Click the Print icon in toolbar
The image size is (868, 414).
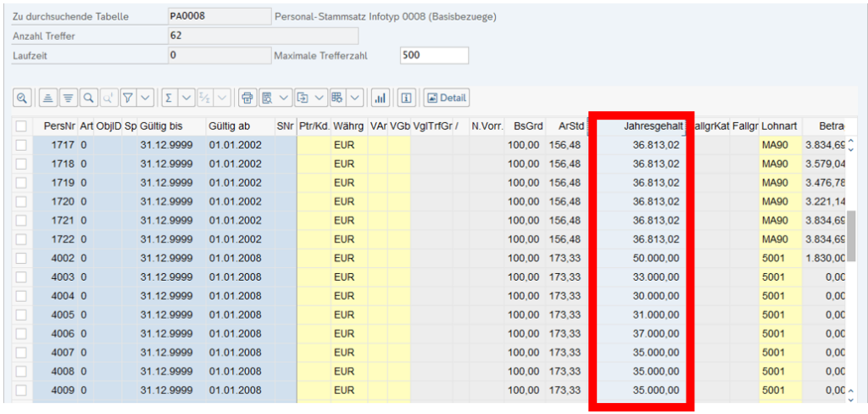(x=248, y=98)
